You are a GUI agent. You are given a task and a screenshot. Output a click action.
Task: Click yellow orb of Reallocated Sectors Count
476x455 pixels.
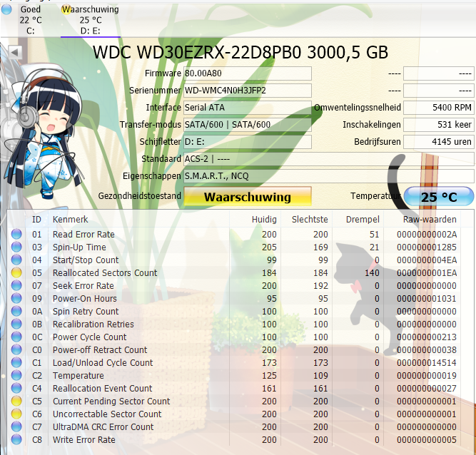point(16,272)
